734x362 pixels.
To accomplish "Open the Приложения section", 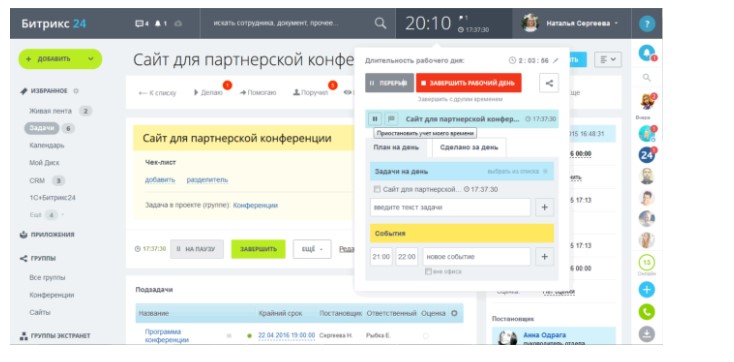I will [52, 235].
